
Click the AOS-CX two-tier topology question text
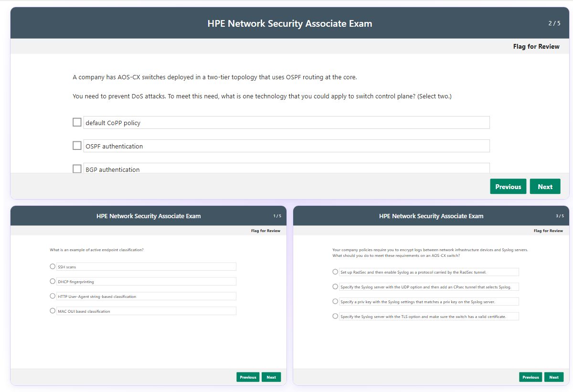[x=215, y=77]
